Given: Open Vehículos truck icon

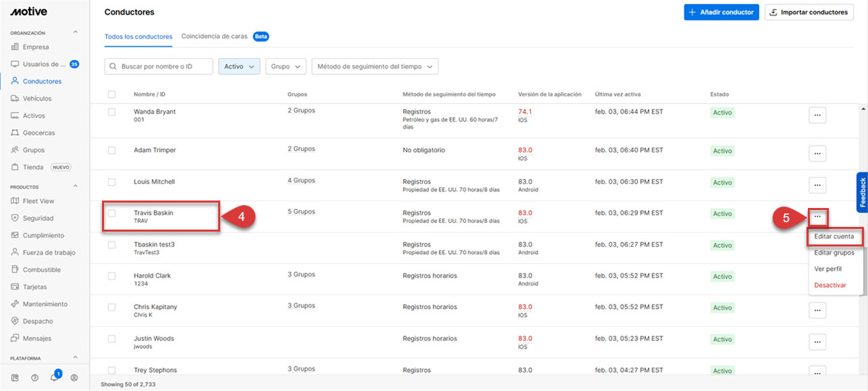Looking at the screenshot, I should 15,99.
